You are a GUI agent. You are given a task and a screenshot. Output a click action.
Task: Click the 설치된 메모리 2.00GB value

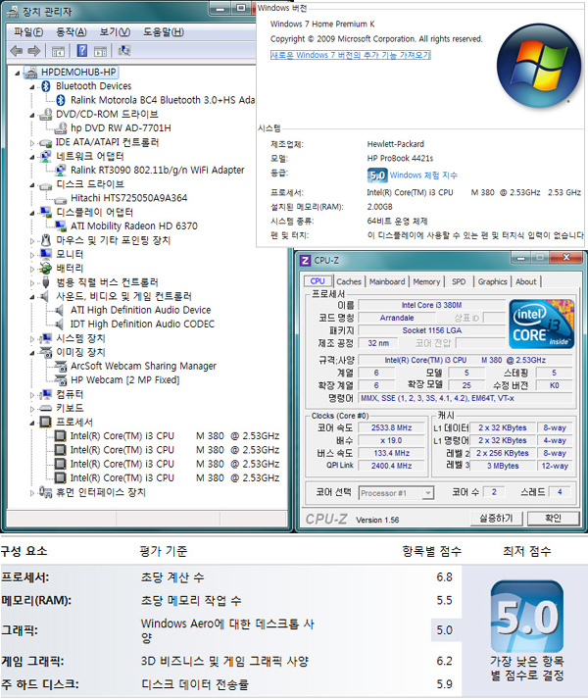click(379, 207)
